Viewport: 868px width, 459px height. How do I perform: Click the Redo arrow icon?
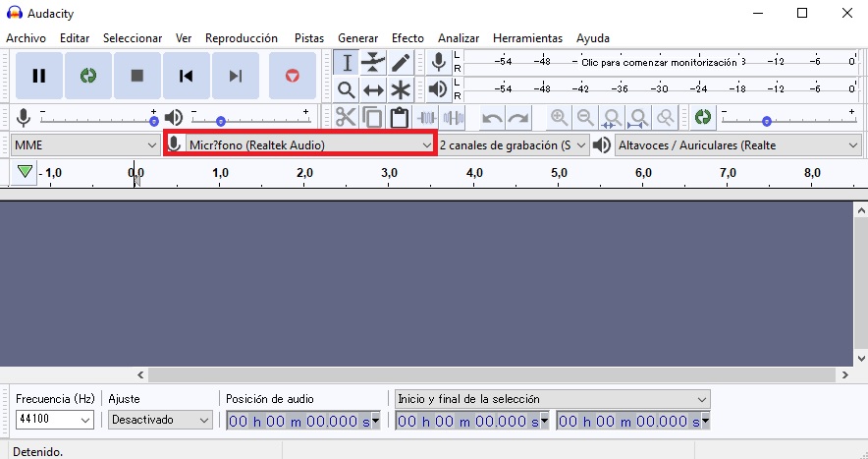coord(518,118)
